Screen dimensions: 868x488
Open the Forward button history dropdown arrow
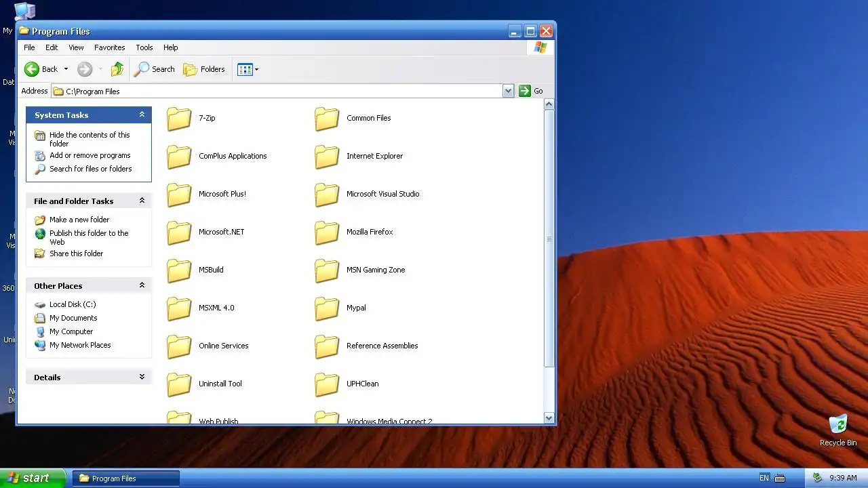coord(100,69)
